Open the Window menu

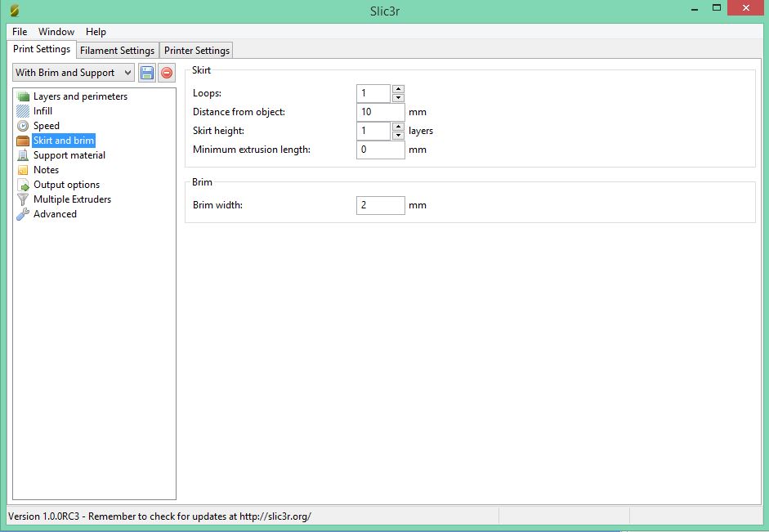click(x=56, y=32)
